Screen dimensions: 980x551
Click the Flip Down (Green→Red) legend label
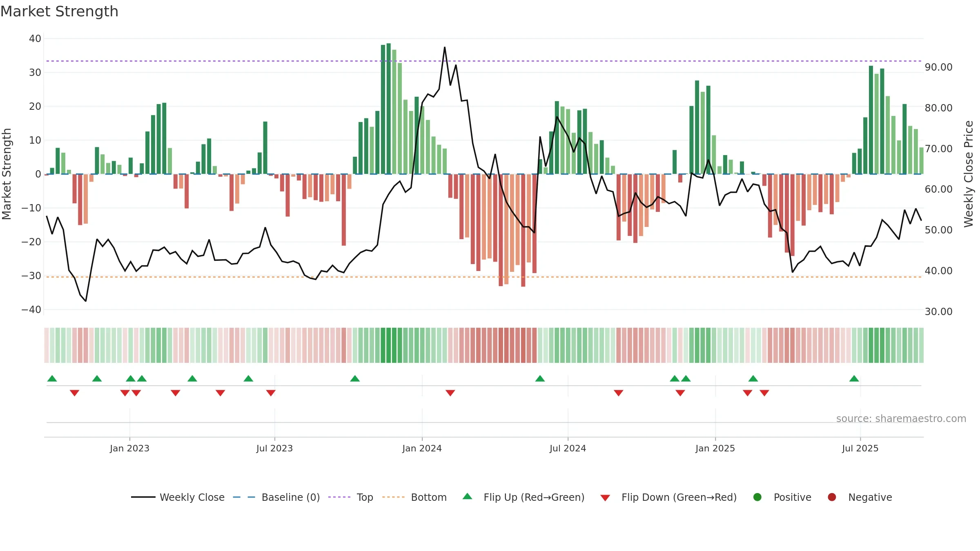click(x=679, y=497)
